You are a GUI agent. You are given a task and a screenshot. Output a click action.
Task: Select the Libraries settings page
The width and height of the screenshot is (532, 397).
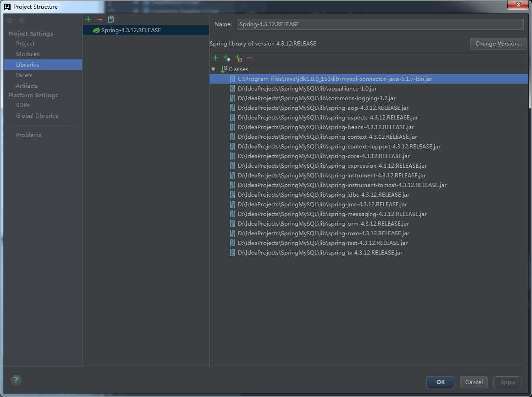pos(43,64)
